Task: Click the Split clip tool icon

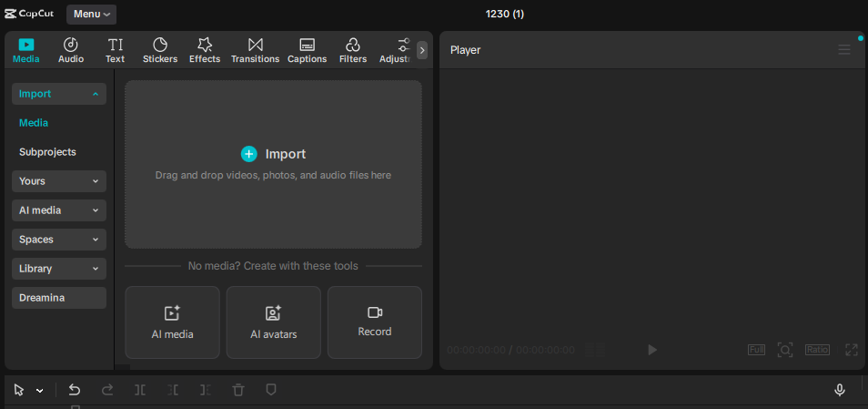Action: tap(140, 390)
